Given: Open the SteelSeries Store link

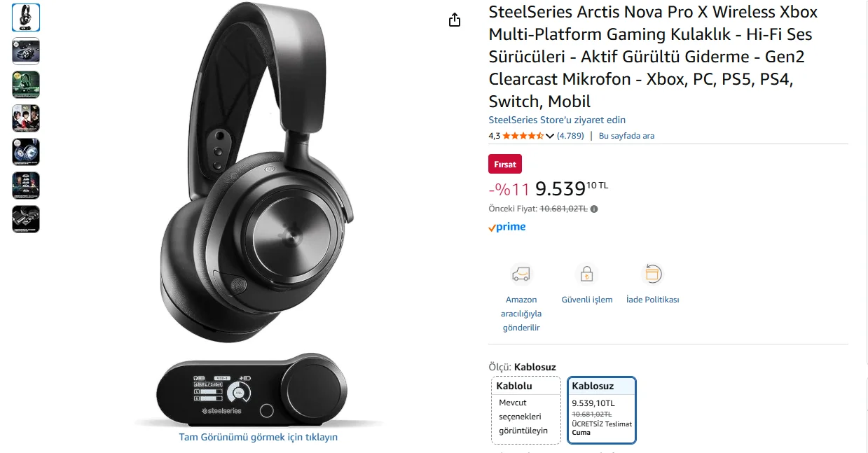Looking at the screenshot, I should 557,120.
